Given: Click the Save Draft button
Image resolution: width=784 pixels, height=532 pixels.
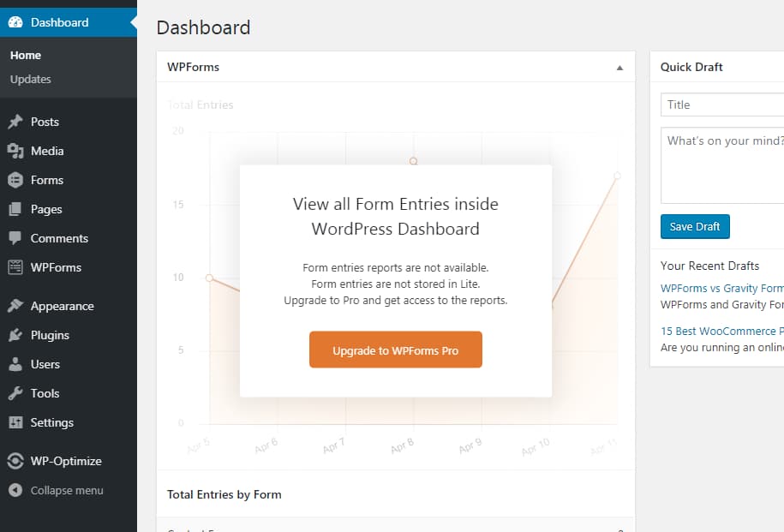Looking at the screenshot, I should coord(695,226).
